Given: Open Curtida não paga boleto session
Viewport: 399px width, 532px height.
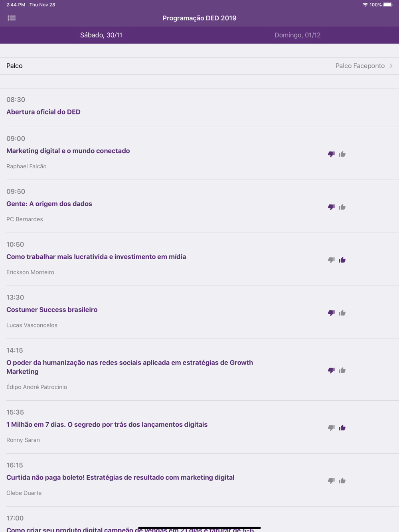Looking at the screenshot, I should coord(120,478).
